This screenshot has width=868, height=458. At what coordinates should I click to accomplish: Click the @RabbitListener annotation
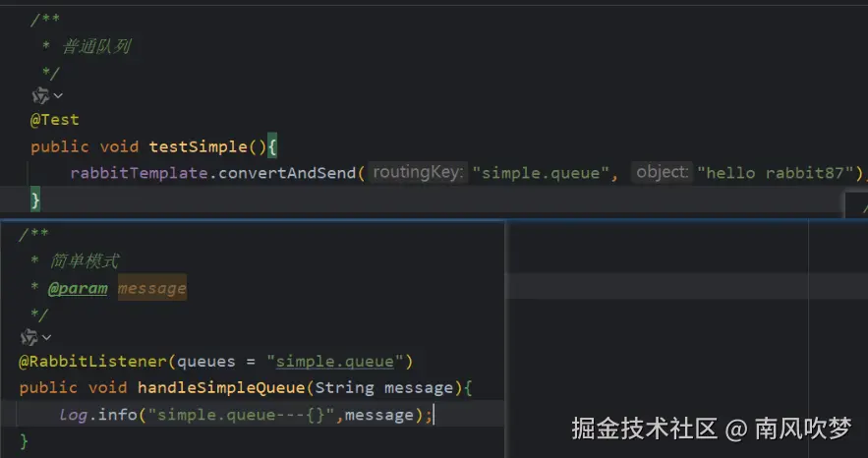(92, 362)
